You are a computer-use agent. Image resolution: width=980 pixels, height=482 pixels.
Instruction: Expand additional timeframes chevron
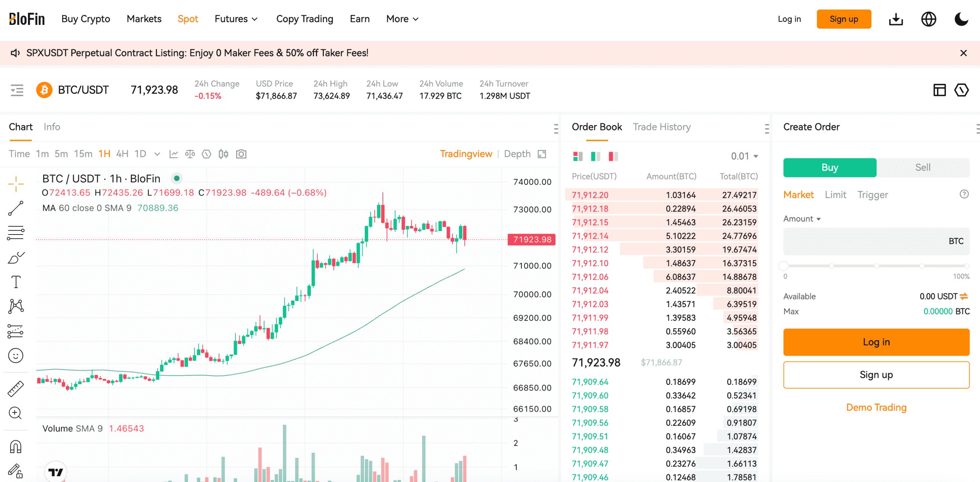point(157,154)
